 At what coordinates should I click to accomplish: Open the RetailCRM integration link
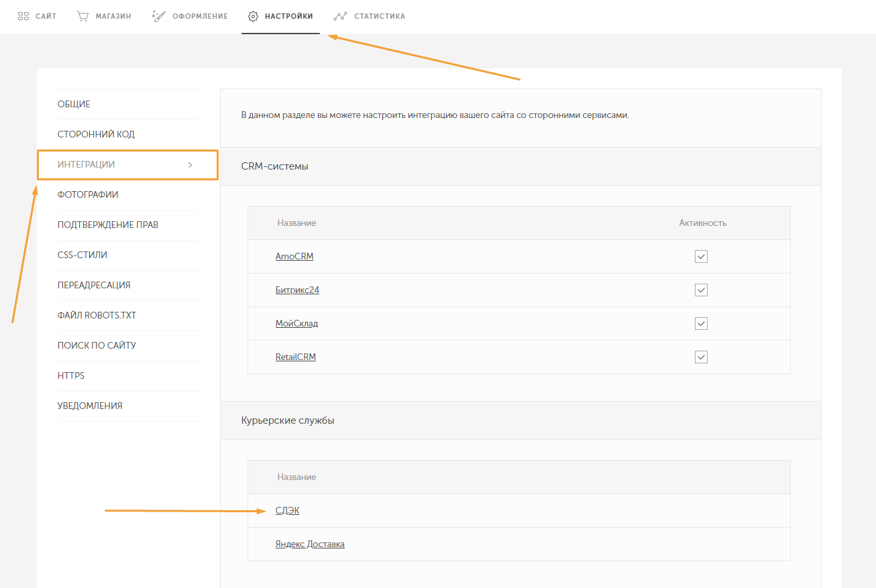296,357
